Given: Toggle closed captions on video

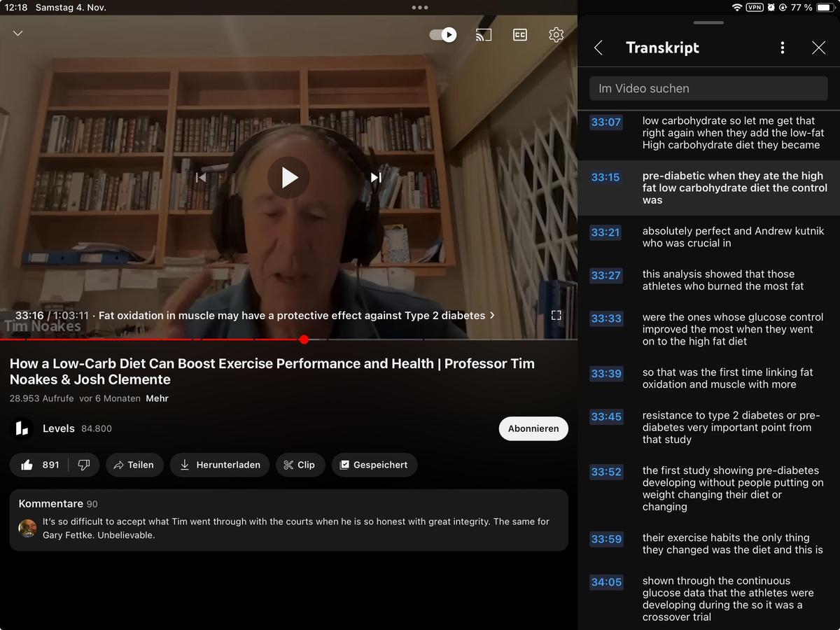Looking at the screenshot, I should pos(519,35).
